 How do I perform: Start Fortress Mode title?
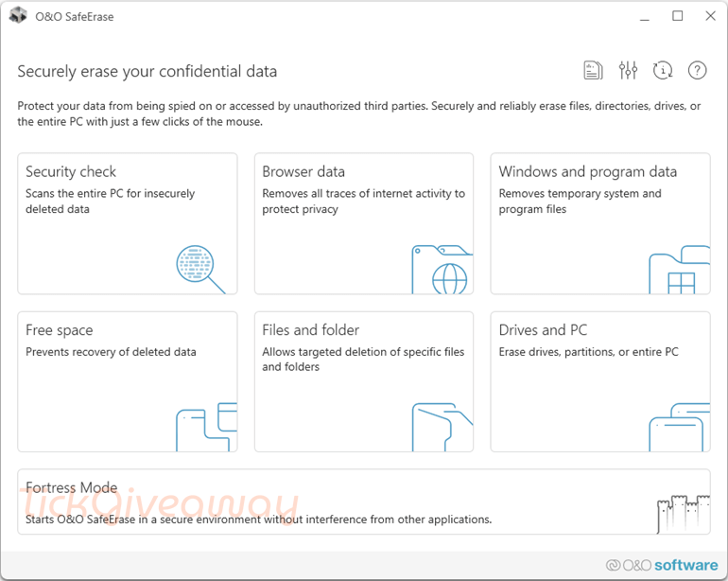click(72, 487)
